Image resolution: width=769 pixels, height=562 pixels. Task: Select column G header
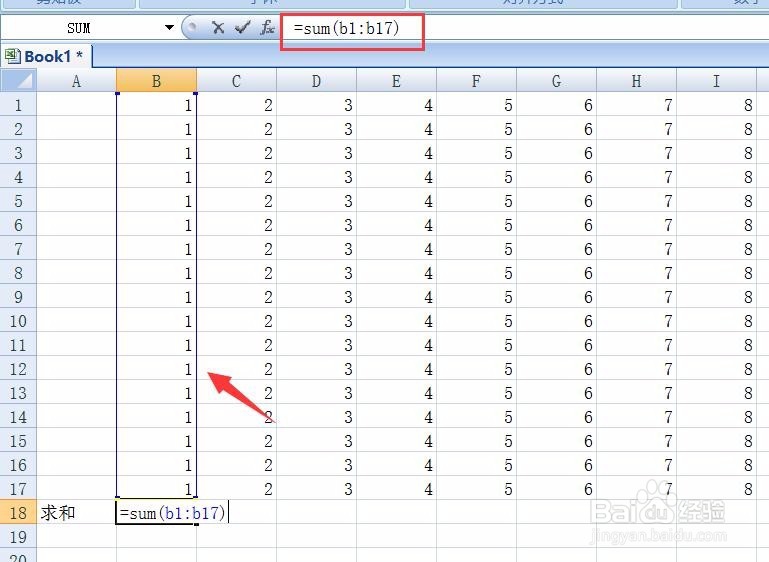coord(556,80)
